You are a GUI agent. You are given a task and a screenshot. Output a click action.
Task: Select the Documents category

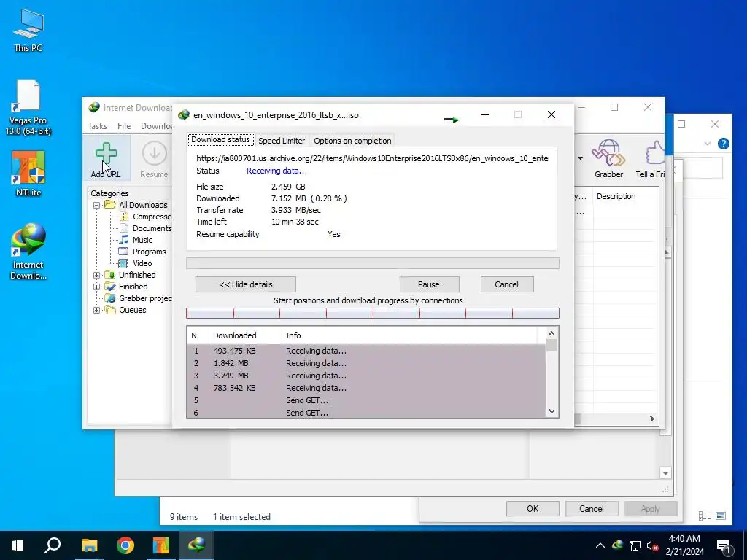pyautogui.click(x=145, y=228)
